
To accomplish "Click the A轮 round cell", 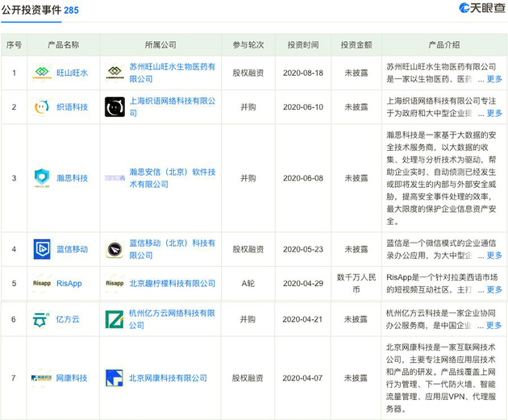I will tap(248, 283).
